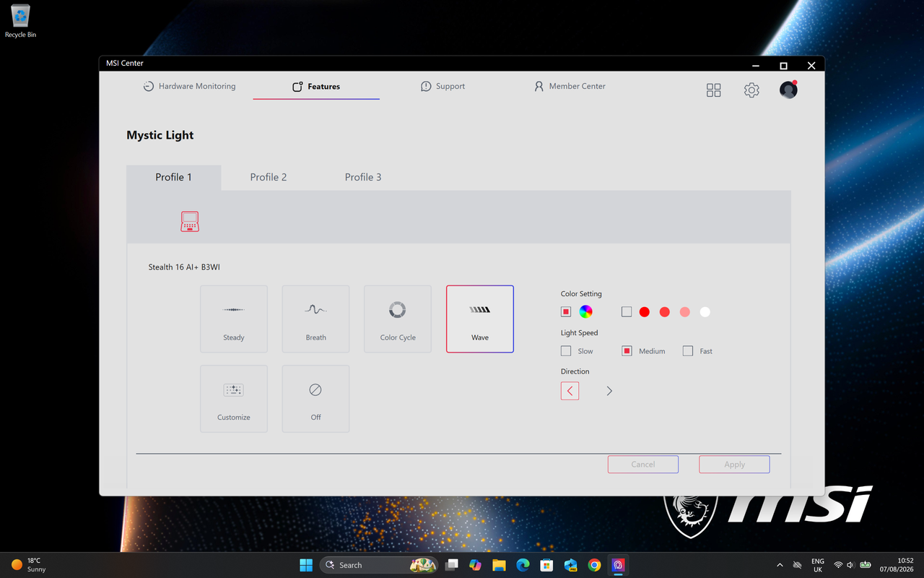Open the Recycle Bin on desktop

point(21,21)
